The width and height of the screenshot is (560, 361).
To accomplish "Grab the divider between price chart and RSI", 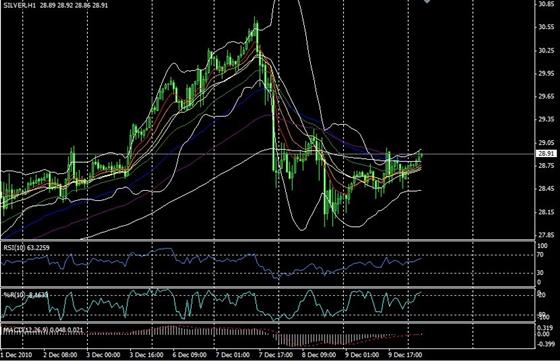I will [x=267, y=240].
